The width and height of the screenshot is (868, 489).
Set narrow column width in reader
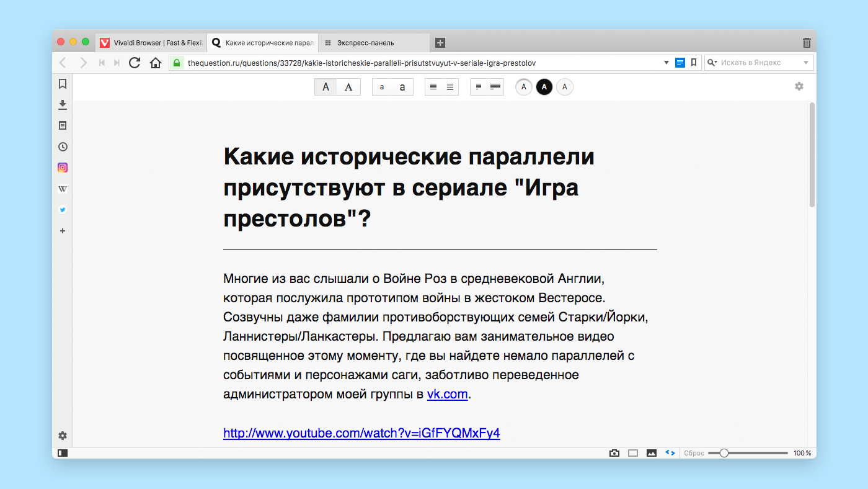479,87
